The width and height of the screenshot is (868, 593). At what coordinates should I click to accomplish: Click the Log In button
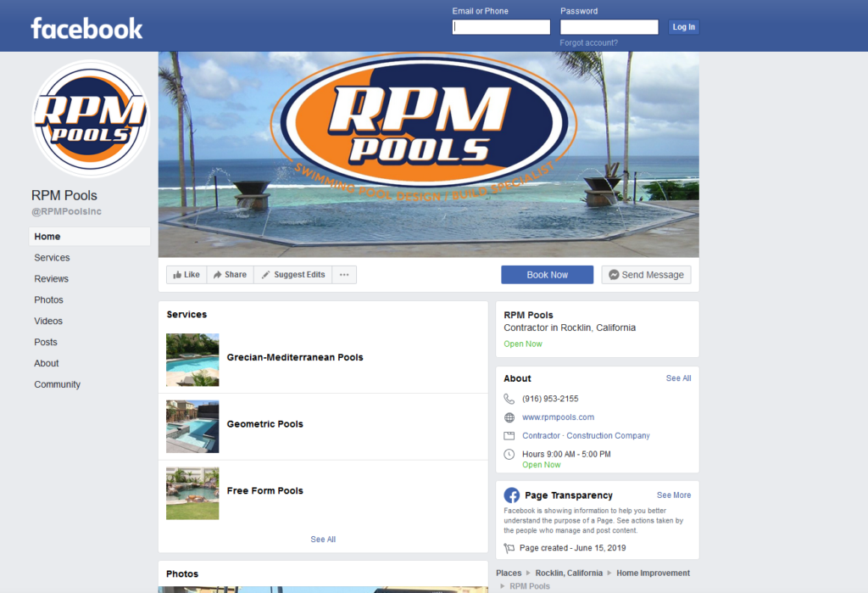(x=684, y=27)
